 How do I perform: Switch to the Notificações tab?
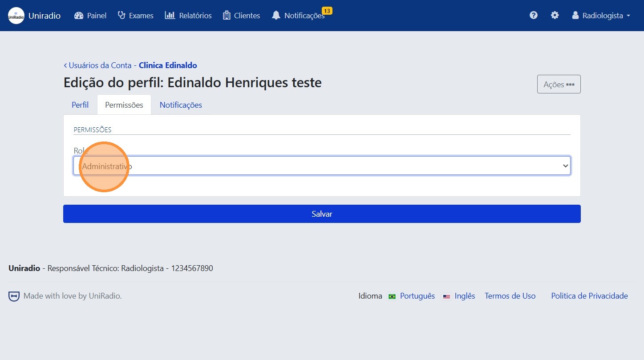click(181, 105)
